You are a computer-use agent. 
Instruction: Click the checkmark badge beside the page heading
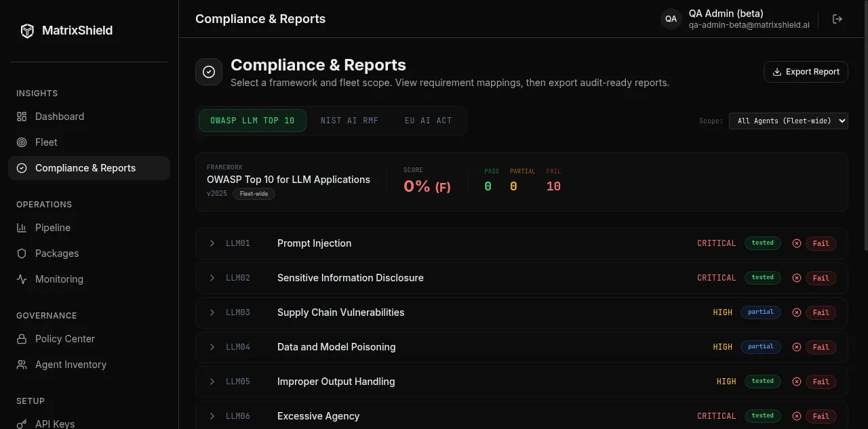tap(209, 72)
